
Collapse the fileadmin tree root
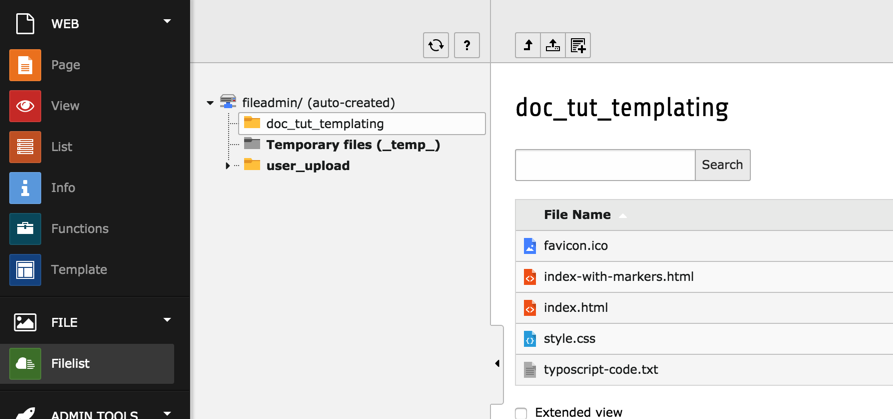210,103
